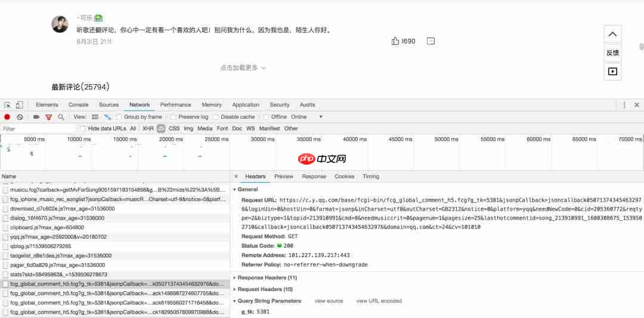644x318 pixels.
Task: Select taogelist_d8e1dea.js request row
Action: point(115,255)
